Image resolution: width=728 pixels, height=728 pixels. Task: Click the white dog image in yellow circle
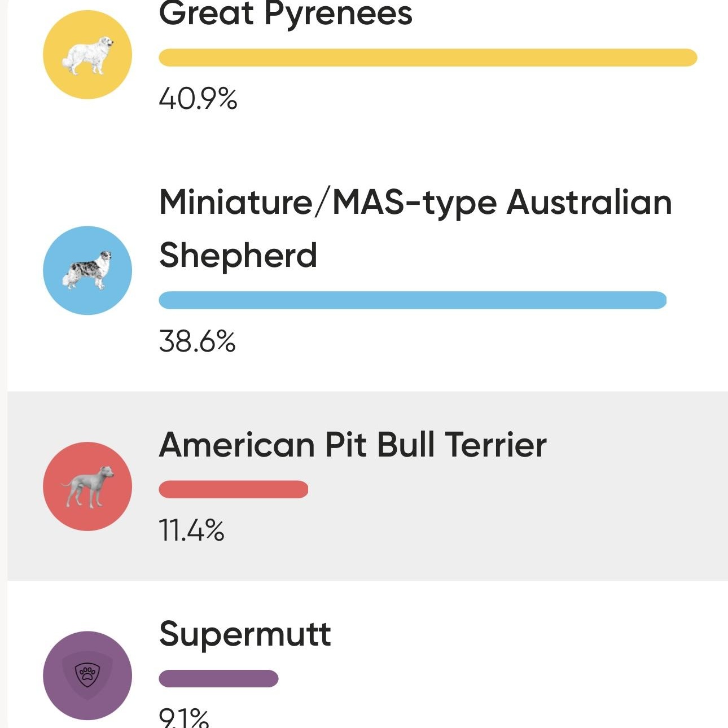87,55
